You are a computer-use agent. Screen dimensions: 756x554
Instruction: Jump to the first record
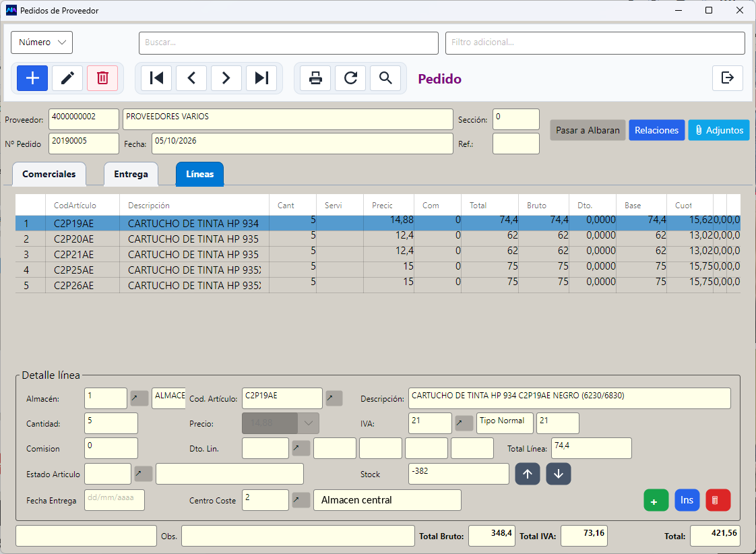(x=156, y=78)
